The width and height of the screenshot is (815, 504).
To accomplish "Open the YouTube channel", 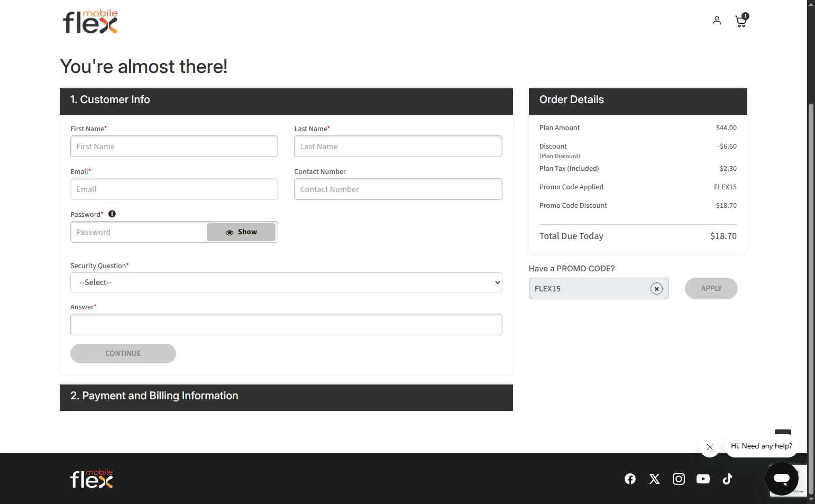I will pos(703,479).
